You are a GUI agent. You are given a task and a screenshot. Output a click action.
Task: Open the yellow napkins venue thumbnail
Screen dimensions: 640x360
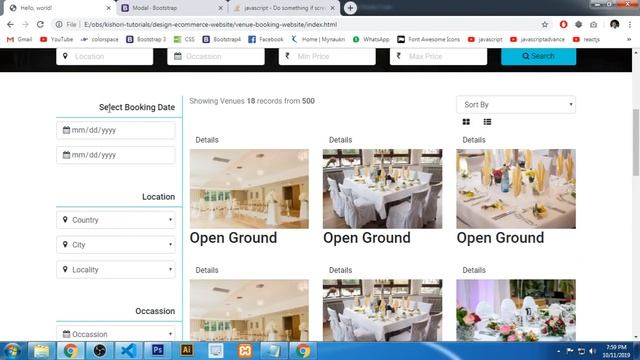pos(516,189)
